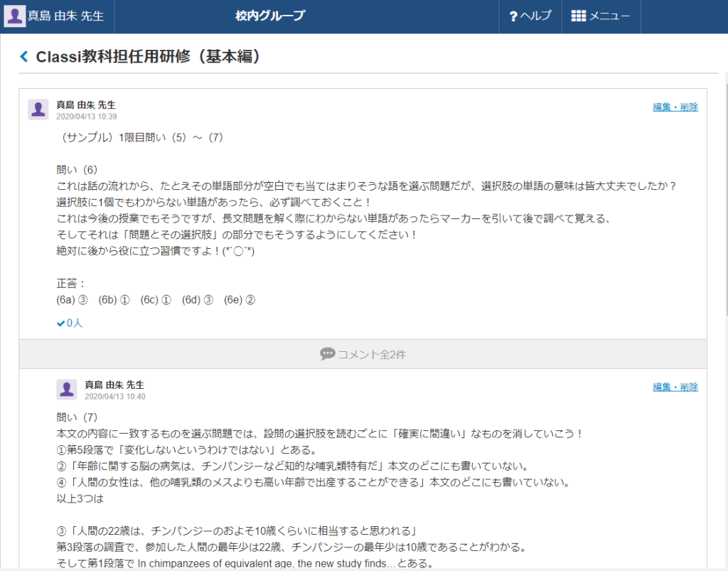
Task: Toggle the checkmark next to 0人
Action: (60, 324)
